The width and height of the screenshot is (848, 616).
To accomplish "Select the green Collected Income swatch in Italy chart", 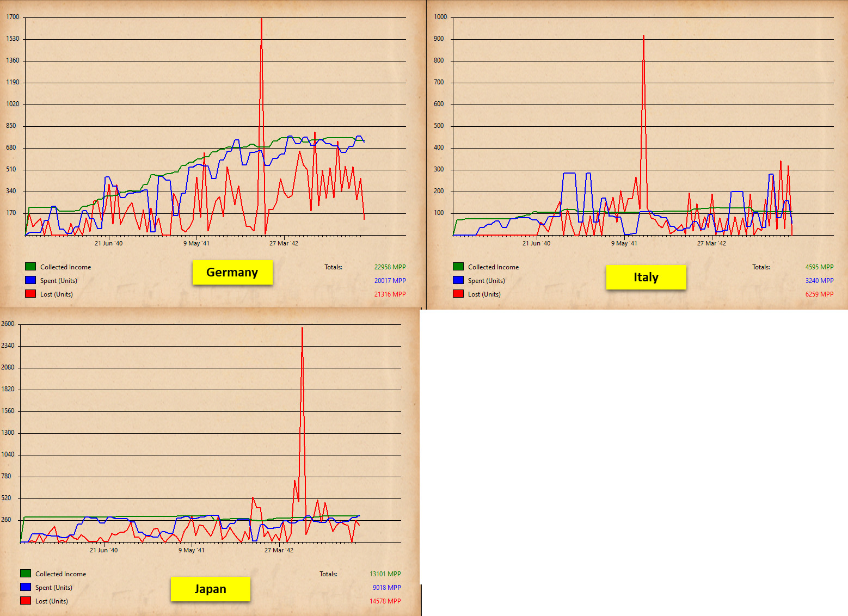I will (458, 267).
